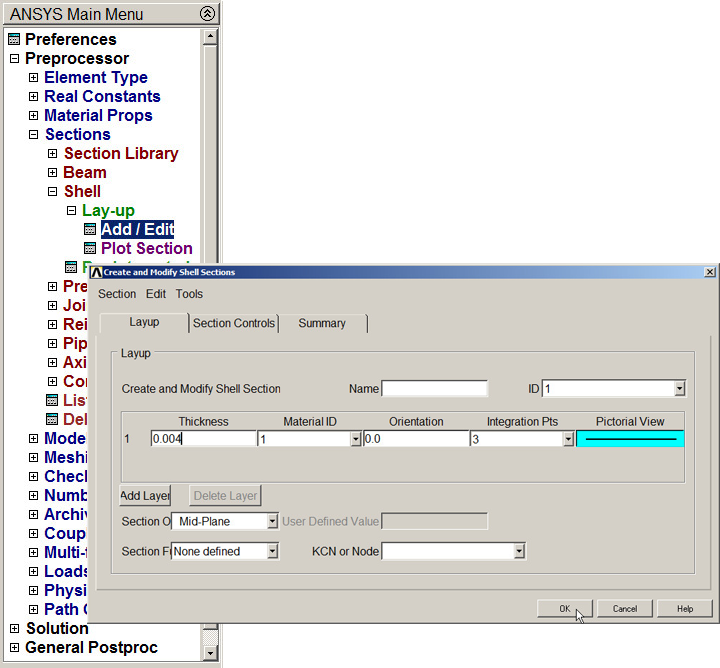Screen dimensions: 720x668
Task: Open the Material ID dropdown
Action: [x=355, y=439]
